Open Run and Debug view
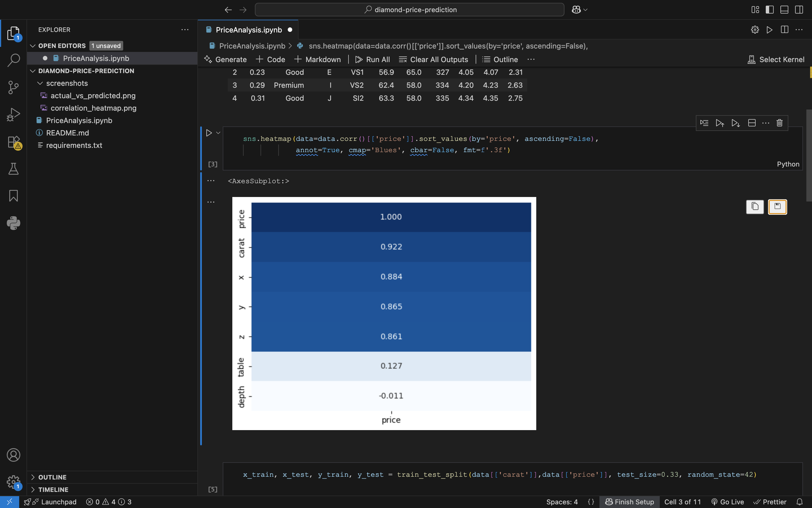812x508 pixels. pyautogui.click(x=14, y=115)
